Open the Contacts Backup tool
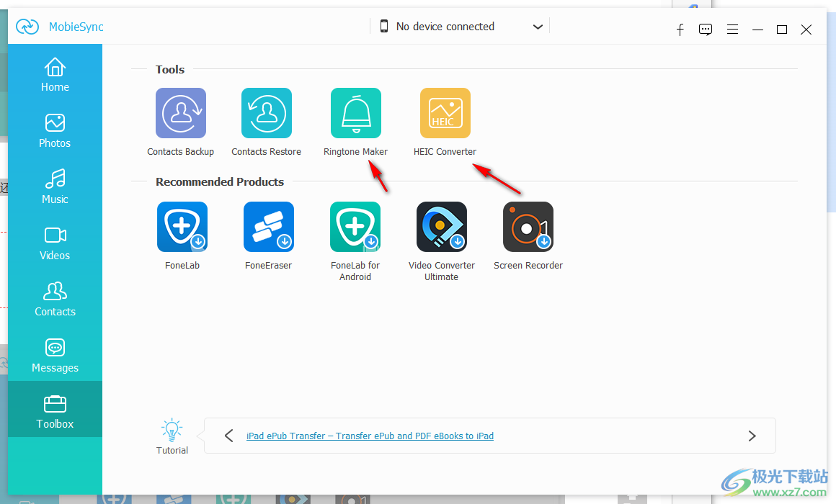This screenshot has width=836, height=504. 181,113
